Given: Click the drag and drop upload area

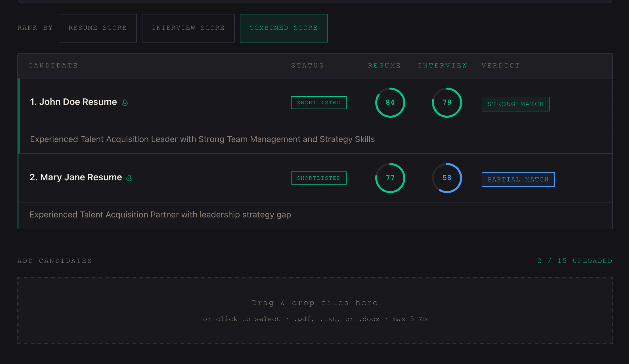Looking at the screenshot, I should click(x=315, y=311).
